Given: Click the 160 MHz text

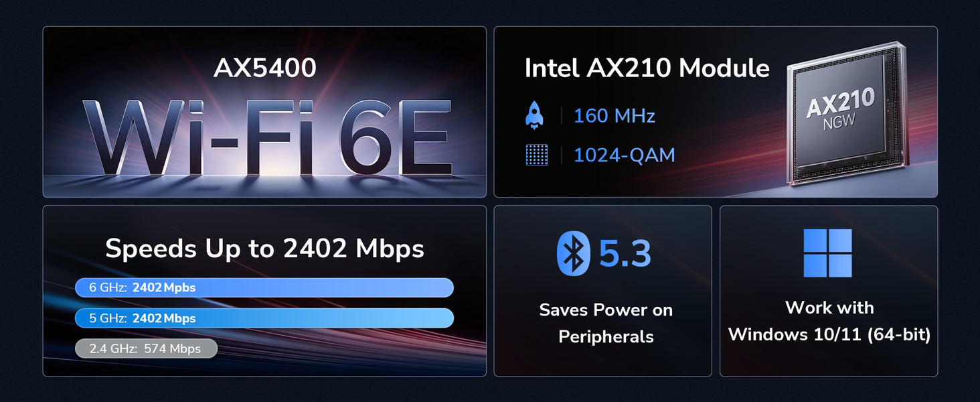Looking at the screenshot, I should pos(614,116).
